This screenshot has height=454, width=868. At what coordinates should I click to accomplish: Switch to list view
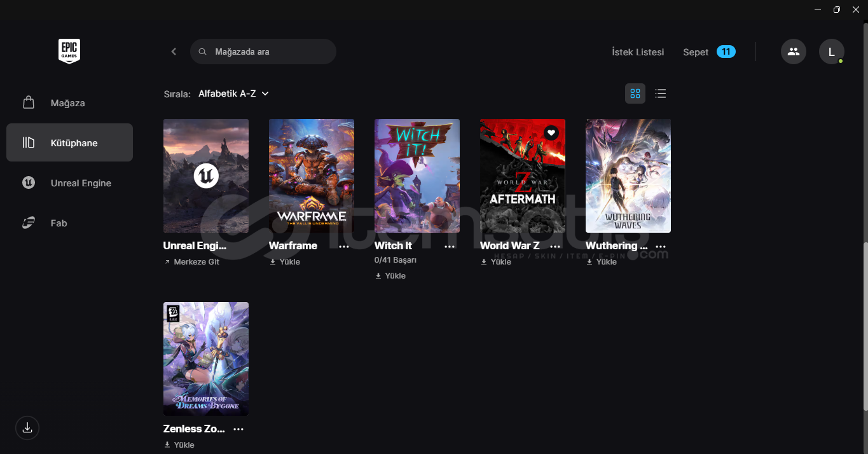661,93
